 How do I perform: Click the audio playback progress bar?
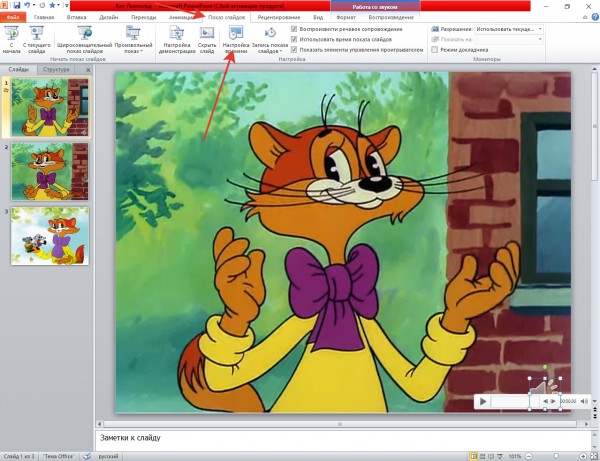(515, 401)
